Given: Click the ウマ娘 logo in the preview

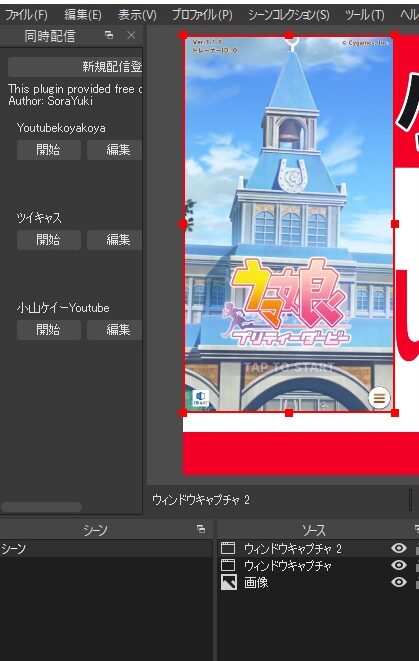Looking at the screenshot, I should pyautogui.click(x=289, y=301).
